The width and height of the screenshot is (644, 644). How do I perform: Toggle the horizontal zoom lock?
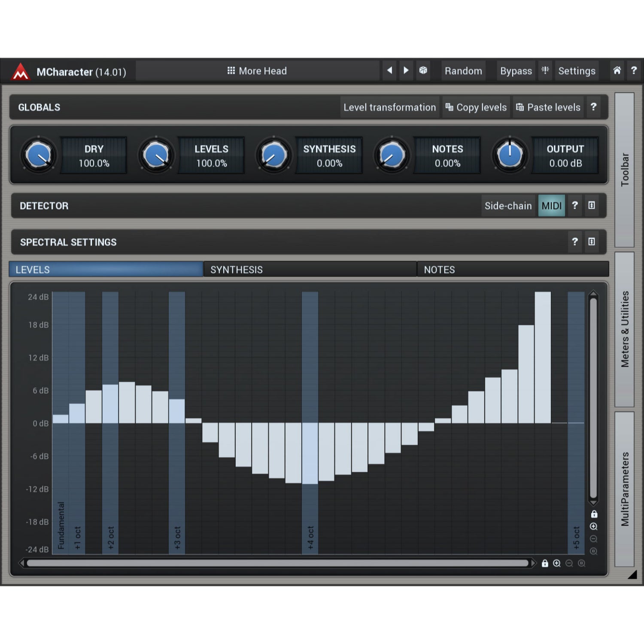[545, 563]
